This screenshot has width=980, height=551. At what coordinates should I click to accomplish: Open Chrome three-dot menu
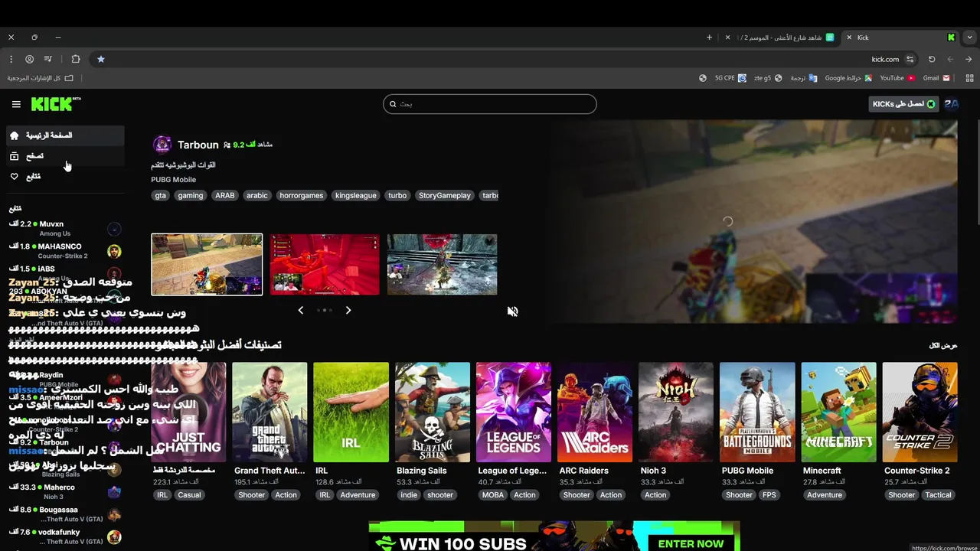(x=11, y=59)
